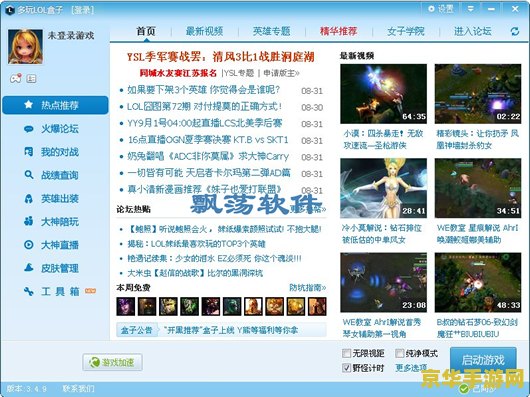
Task: Click the star icon of 热点推荐
Action: point(29,104)
